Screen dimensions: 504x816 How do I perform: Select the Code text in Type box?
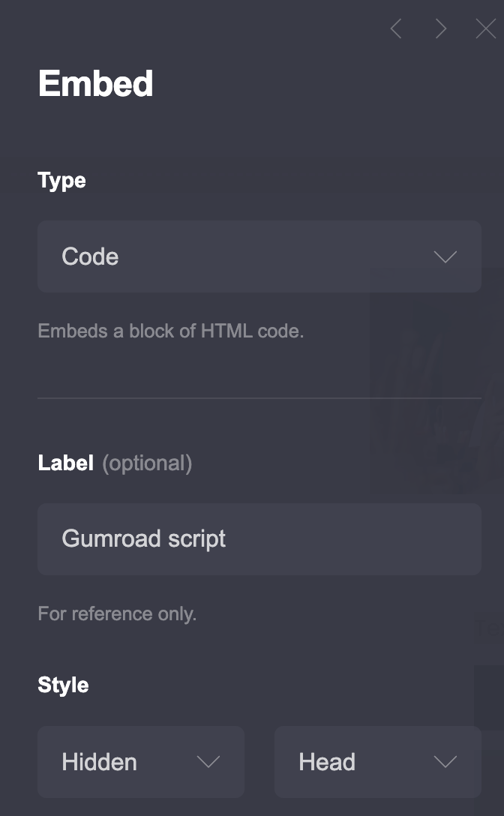click(x=90, y=256)
